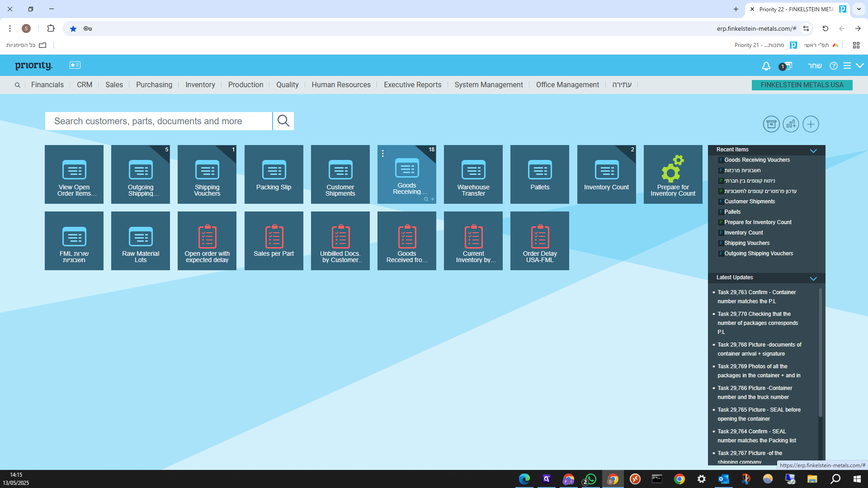
Task: Collapse the Latest Updates panel
Action: coord(813,278)
